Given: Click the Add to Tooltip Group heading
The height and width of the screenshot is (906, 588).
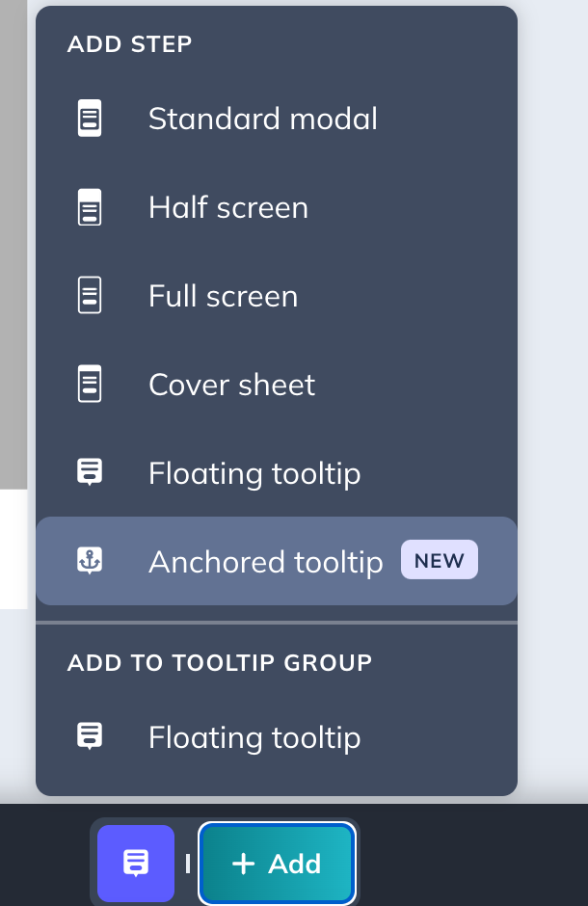Looking at the screenshot, I should click(220, 662).
